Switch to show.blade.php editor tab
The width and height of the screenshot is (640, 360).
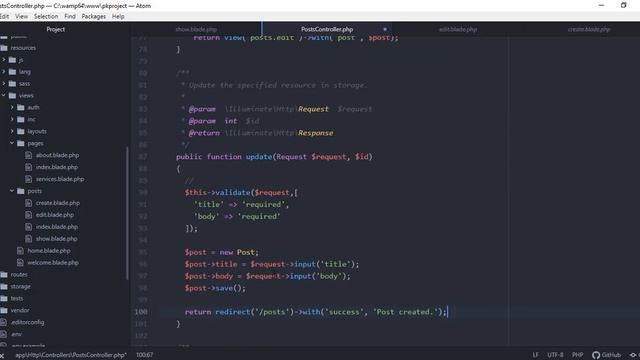pyautogui.click(x=196, y=29)
